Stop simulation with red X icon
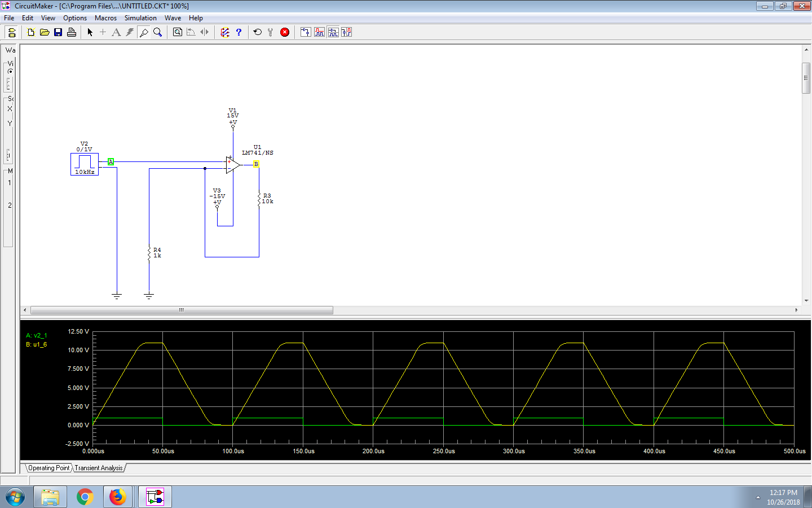Screen dimensions: 812x508 click(285, 32)
